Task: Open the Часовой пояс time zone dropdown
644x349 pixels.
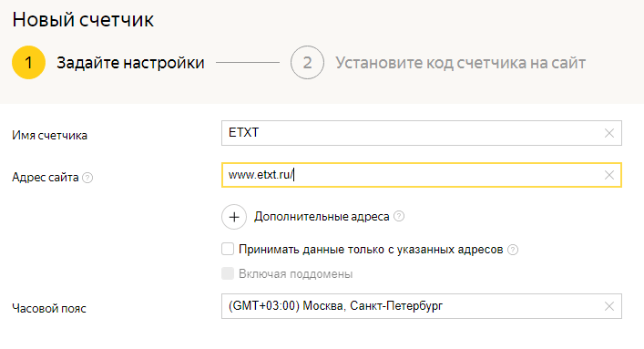Action: coord(422,306)
